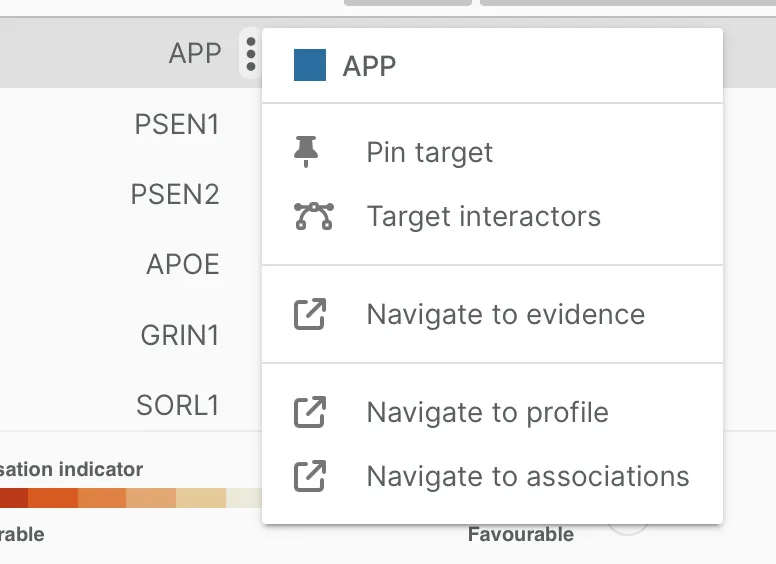Choose Navigate to profile

click(492, 412)
